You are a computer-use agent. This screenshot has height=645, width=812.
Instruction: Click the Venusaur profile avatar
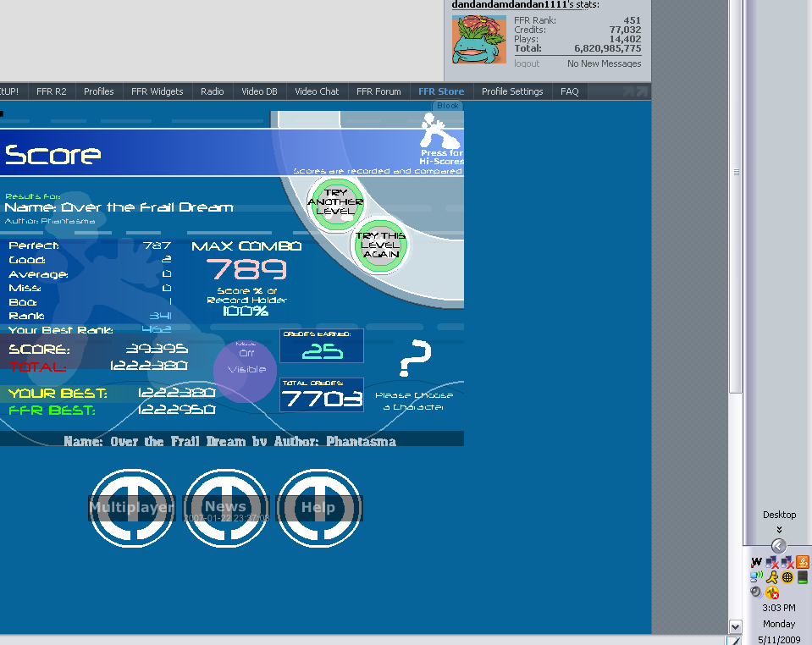point(478,39)
